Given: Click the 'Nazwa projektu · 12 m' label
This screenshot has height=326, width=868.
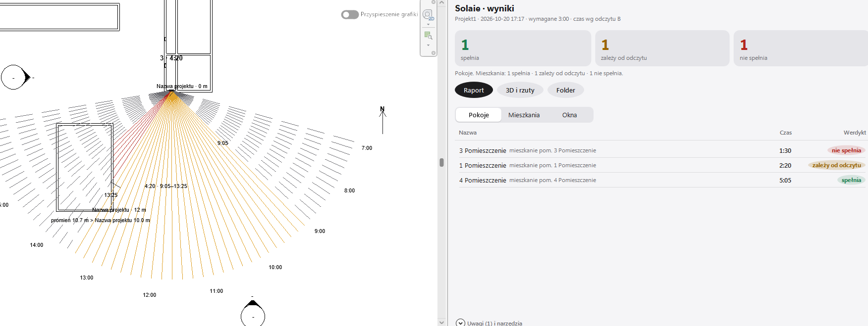Looking at the screenshot, I should 119,210.
